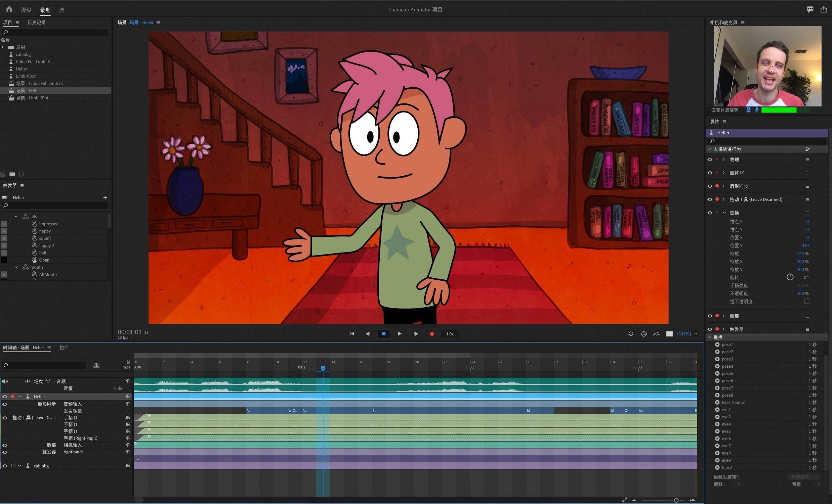Click the 设置休息姿势 button
This screenshot has width=832, height=504.
point(724,110)
